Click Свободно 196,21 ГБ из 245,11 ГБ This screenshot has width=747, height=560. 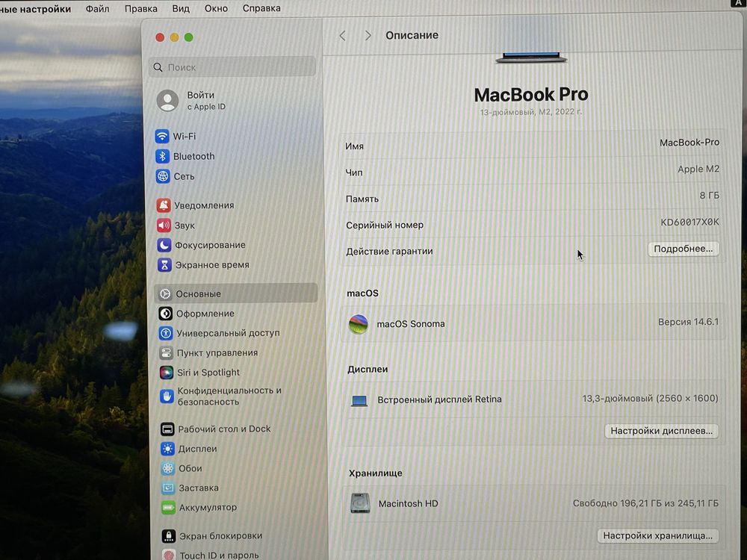click(x=645, y=503)
